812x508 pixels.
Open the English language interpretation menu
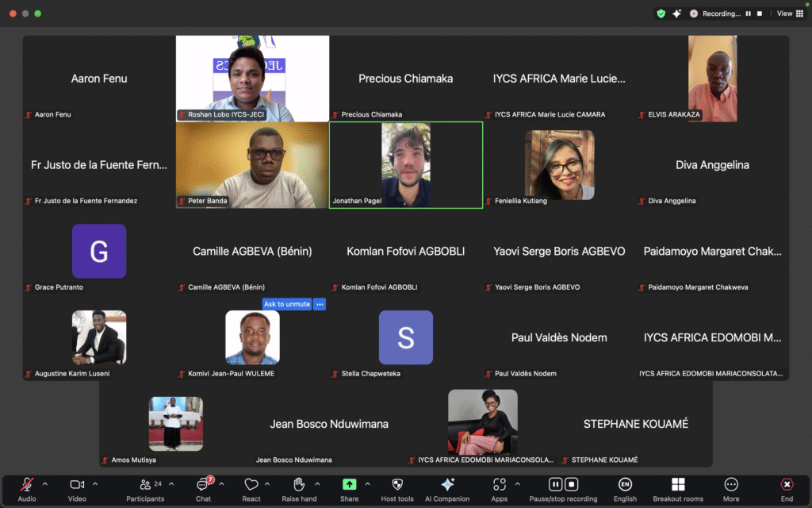(x=625, y=489)
